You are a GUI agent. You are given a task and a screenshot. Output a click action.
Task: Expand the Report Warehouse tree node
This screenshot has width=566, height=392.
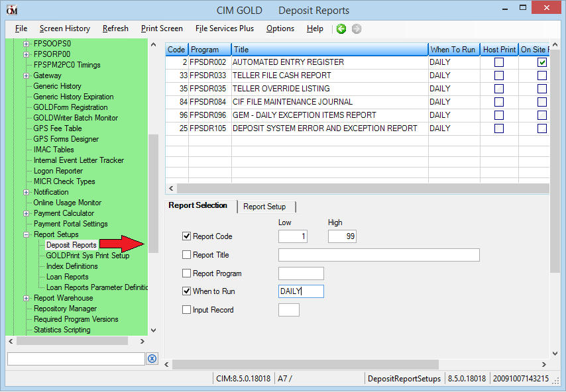pos(27,298)
